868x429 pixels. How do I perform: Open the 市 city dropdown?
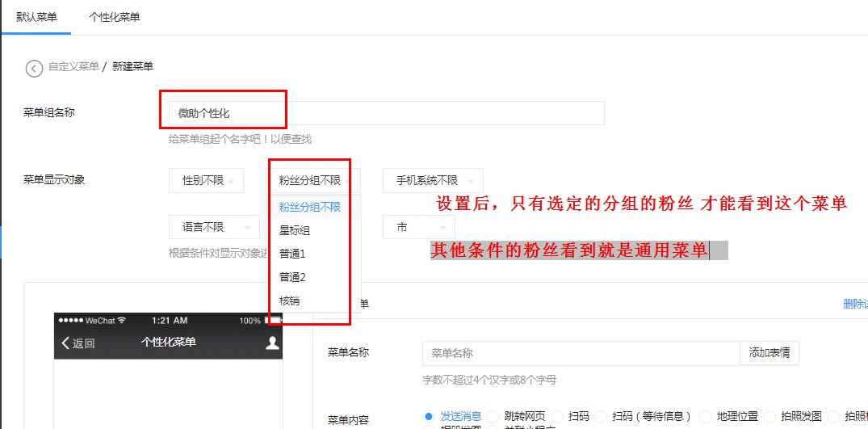click(418, 228)
